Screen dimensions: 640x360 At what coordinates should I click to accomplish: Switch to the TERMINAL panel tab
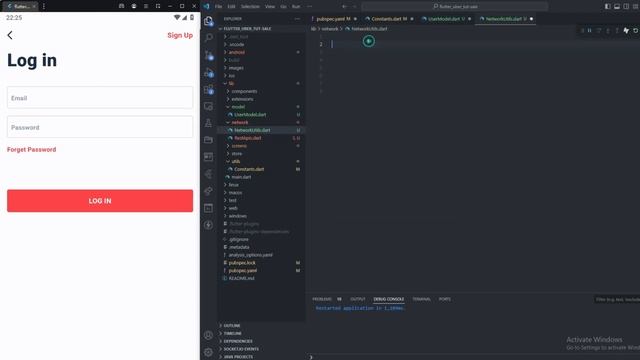pos(421,299)
